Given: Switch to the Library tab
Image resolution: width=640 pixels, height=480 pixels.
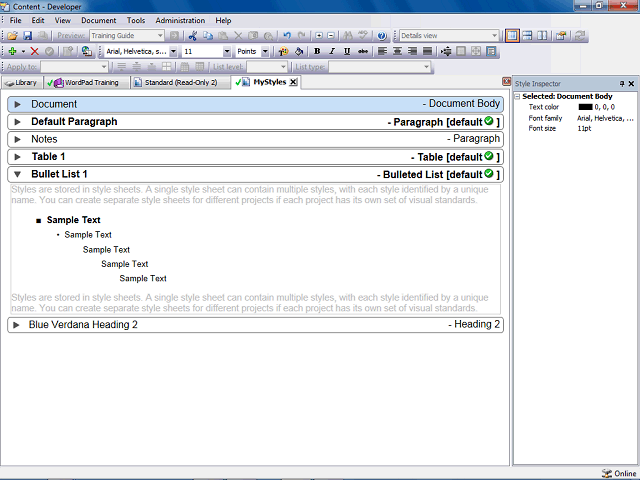Looking at the screenshot, I should tap(21, 82).
